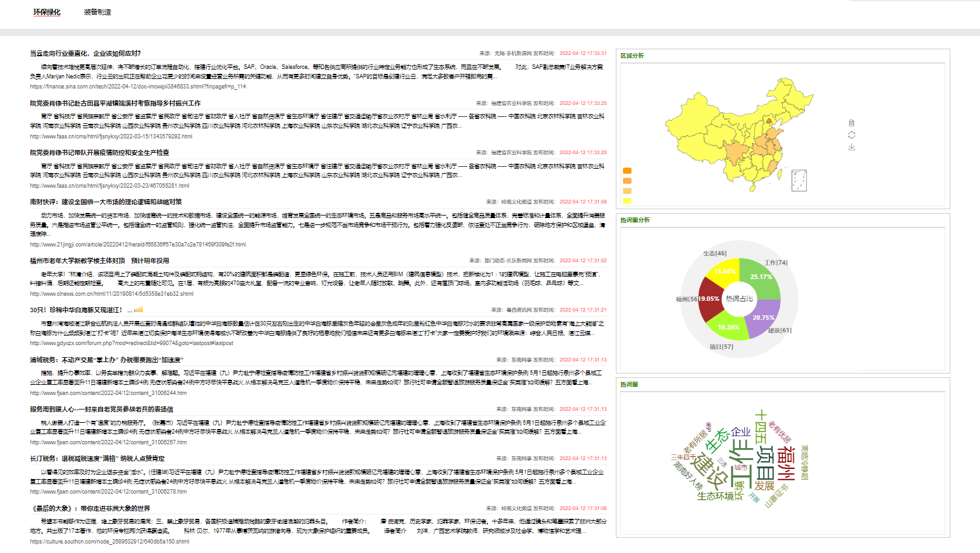Click the 工作[74] pie label

point(776,263)
